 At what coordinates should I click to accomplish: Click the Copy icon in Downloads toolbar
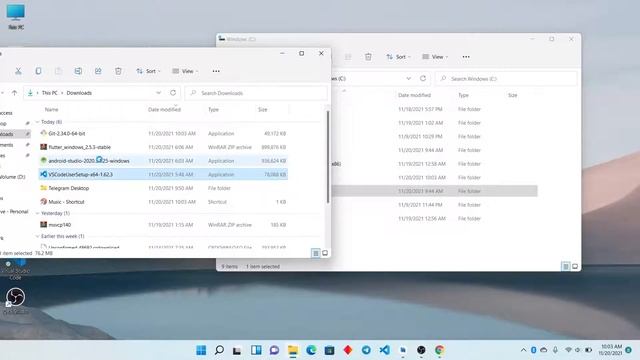(38, 71)
